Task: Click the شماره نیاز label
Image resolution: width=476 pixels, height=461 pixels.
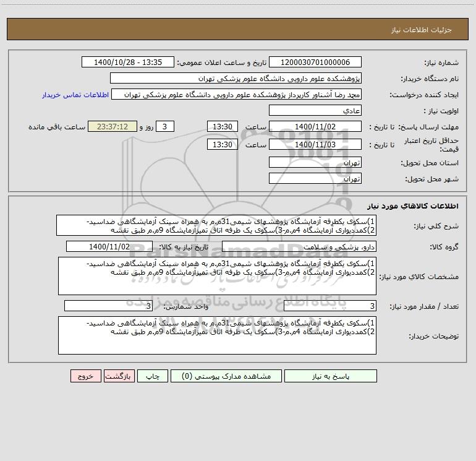Action: click(x=441, y=63)
